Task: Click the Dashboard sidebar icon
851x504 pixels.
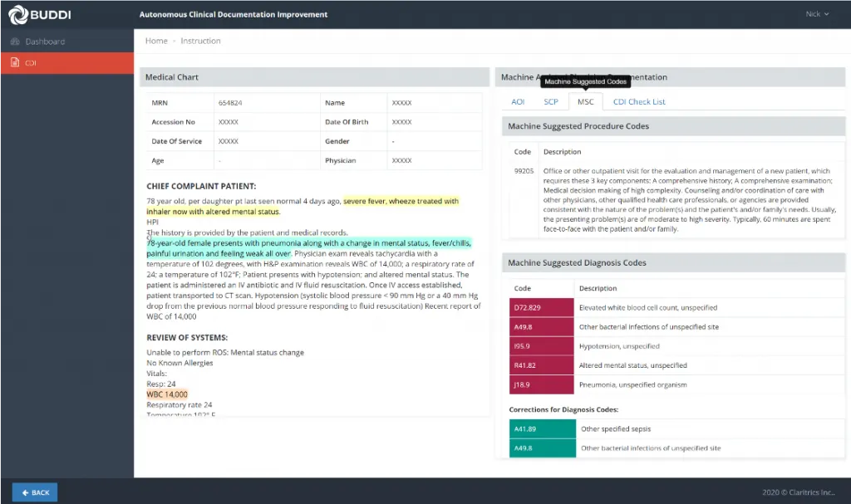Action: [x=14, y=42]
